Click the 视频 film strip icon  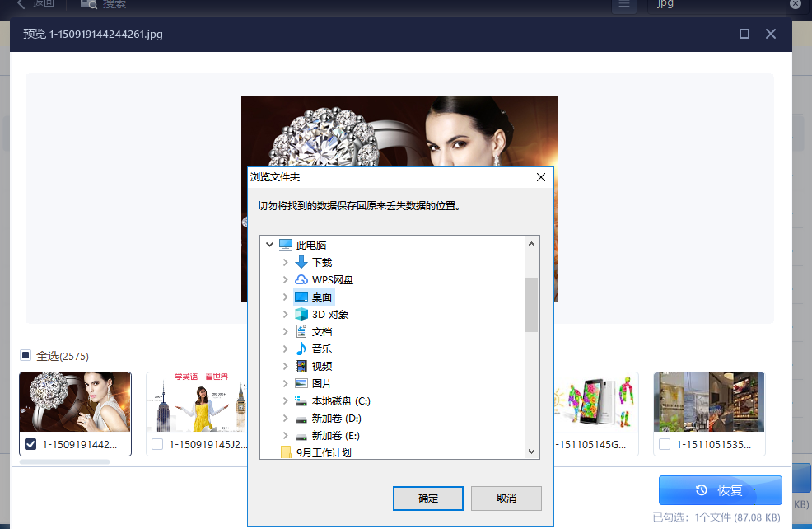(x=301, y=366)
